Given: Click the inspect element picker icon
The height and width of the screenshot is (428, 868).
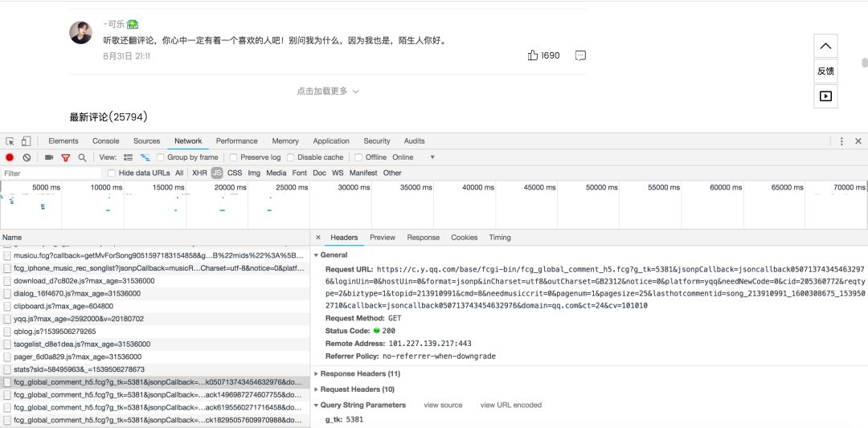Looking at the screenshot, I should click(10, 141).
